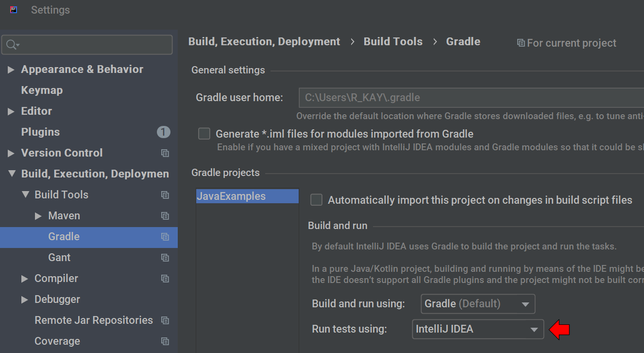Click the project-level icon beside Compiler
This screenshot has height=353, width=644.
click(165, 279)
